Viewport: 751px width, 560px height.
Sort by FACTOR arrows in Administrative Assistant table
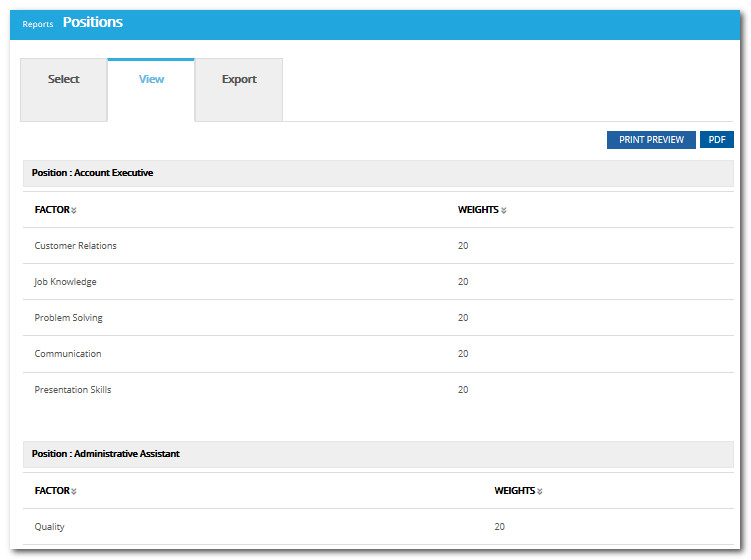click(74, 492)
